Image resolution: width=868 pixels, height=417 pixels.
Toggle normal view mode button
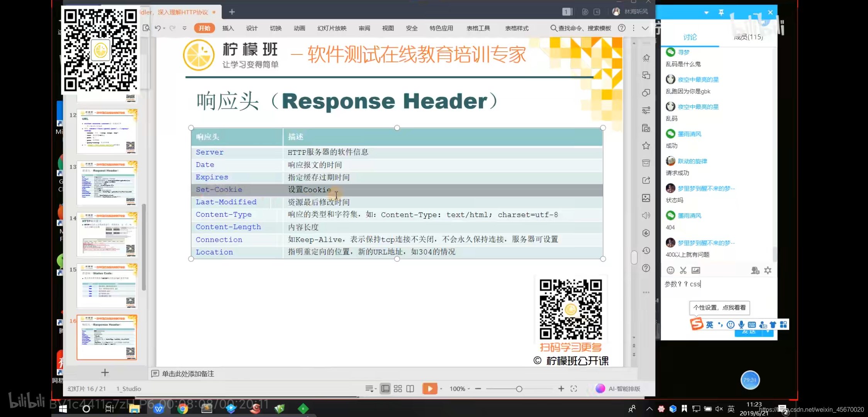click(x=385, y=388)
